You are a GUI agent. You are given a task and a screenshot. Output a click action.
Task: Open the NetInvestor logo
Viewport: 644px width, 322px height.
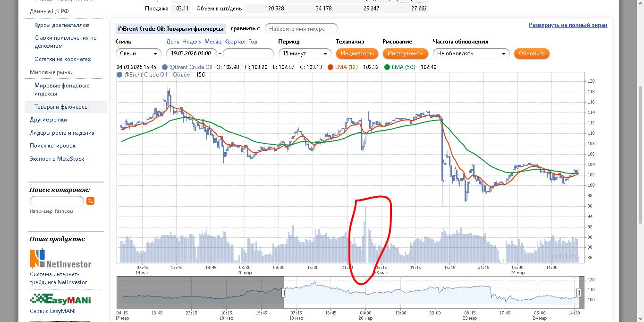[60, 259]
